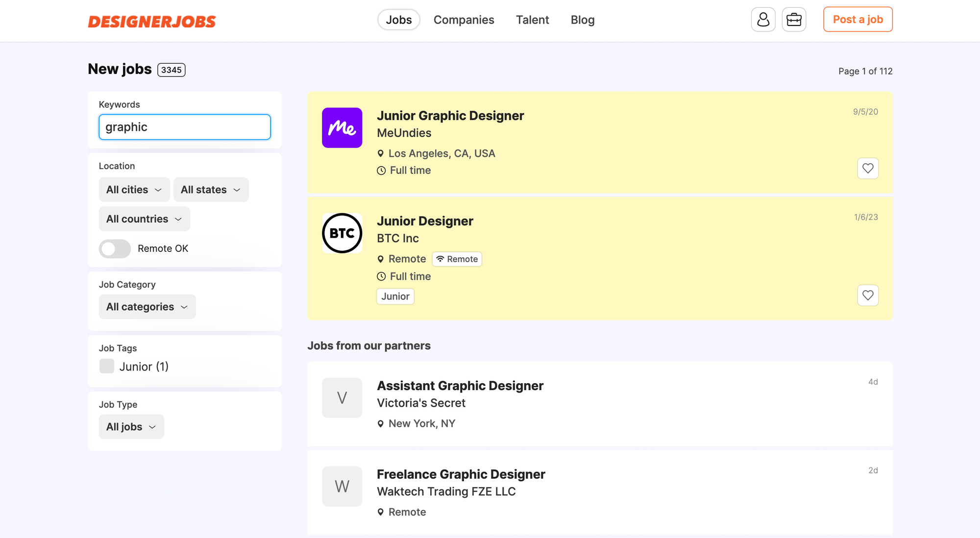
Task: Click the briefcase icon in header
Action: point(794,20)
